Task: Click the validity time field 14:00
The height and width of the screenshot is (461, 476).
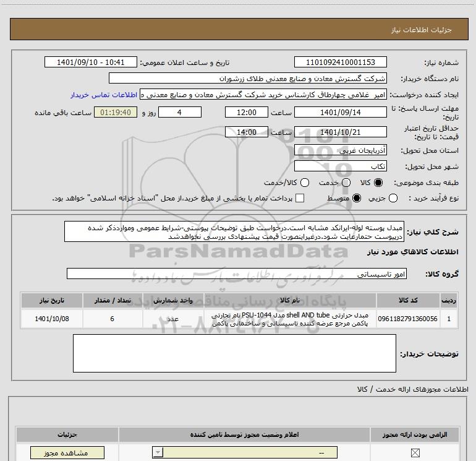Action: pos(247,132)
